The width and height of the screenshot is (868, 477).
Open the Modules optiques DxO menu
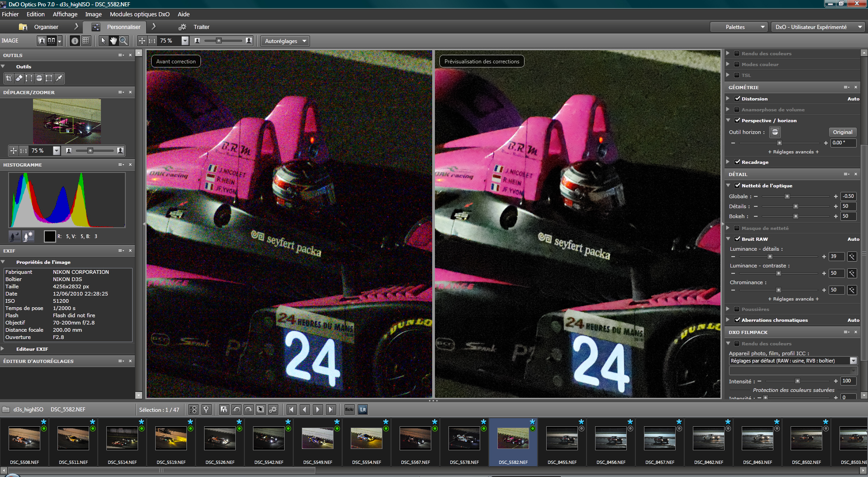[x=140, y=14]
